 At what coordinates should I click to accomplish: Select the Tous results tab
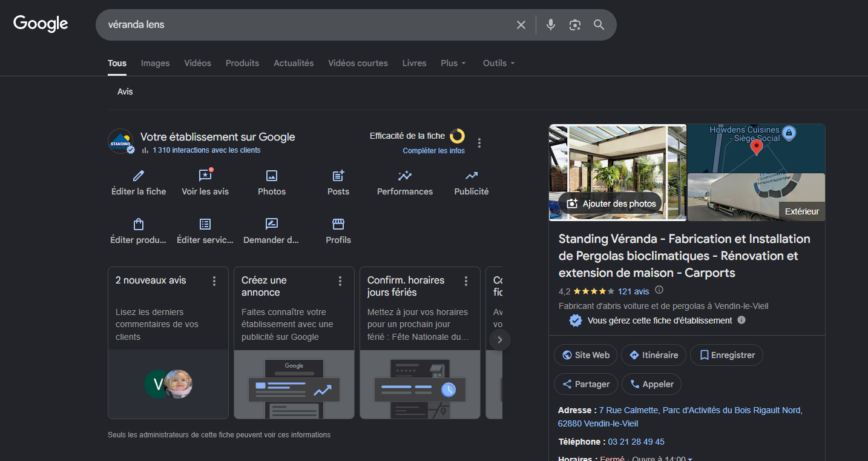117,63
